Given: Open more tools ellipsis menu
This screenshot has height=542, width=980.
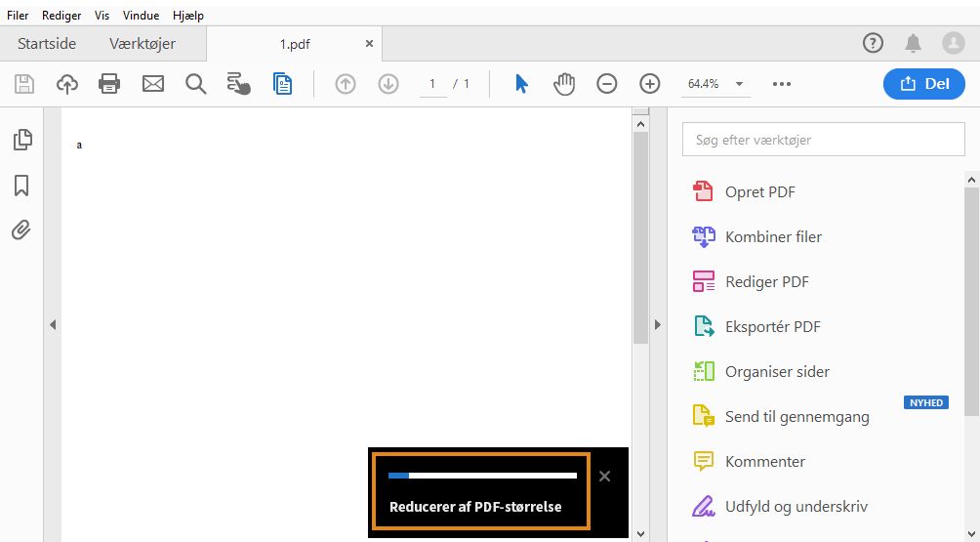Looking at the screenshot, I should (x=782, y=84).
